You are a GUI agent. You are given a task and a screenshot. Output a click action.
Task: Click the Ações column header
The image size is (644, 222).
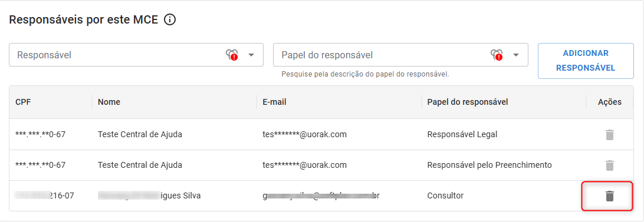point(610,102)
